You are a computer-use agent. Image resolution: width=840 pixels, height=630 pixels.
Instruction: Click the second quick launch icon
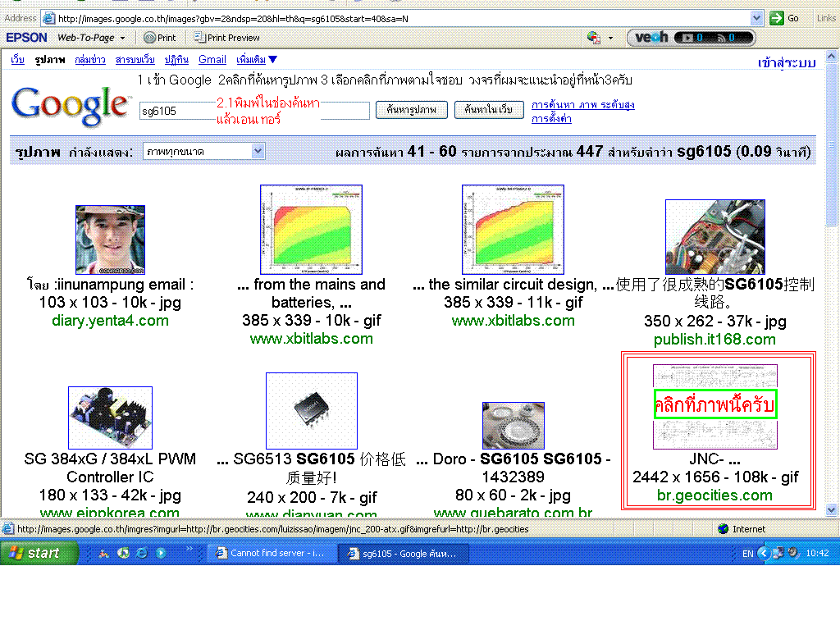point(123,553)
